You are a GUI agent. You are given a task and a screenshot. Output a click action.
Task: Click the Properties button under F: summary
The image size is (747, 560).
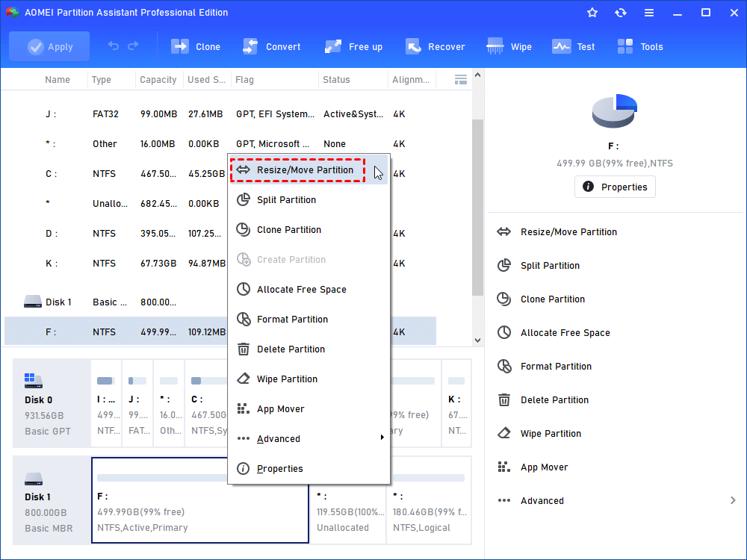click(x=615, y=187)
